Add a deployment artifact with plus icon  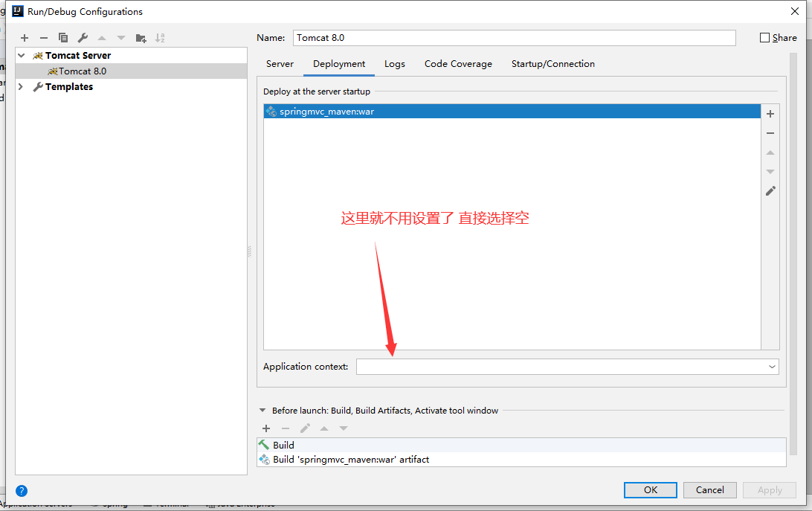pyautogui.click(x=770, y=114)
